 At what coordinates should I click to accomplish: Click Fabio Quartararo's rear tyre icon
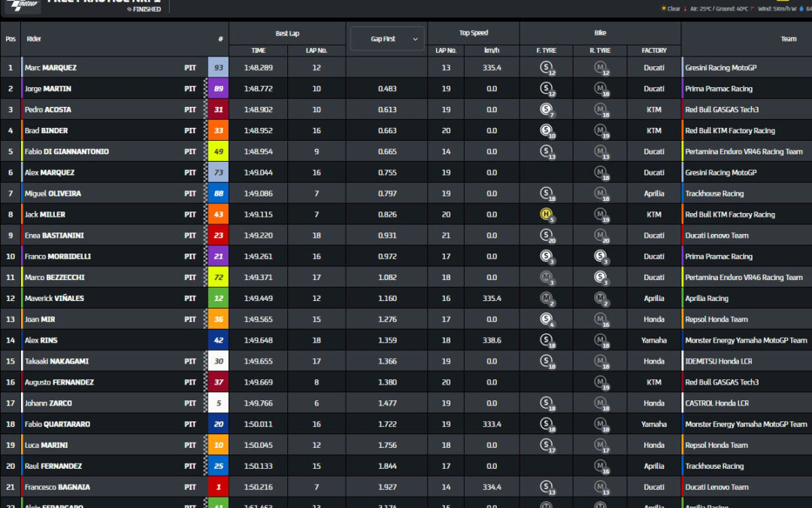[x=601, y=424]
